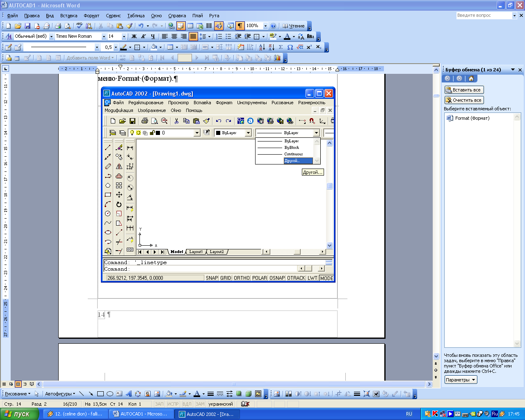The width and height of the screenshot is (525, 420).
Task: Open the Буфер обмена pane title dropdown
Action: 513,70
